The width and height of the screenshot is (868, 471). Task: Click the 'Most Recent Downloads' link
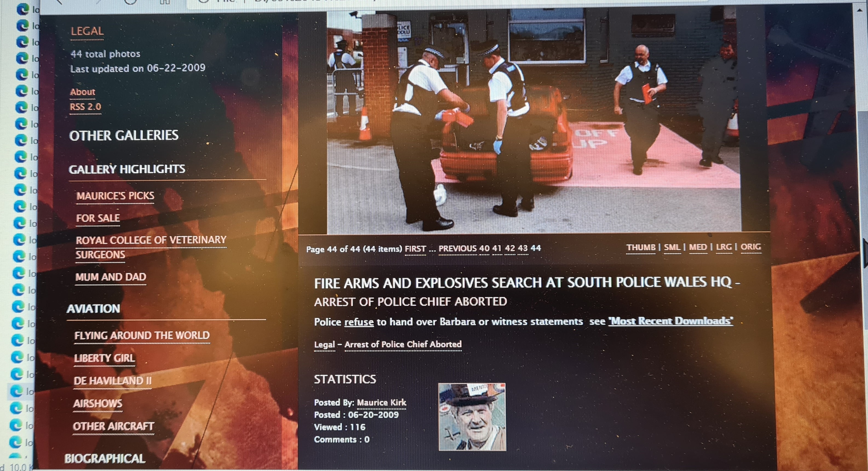[671, 321]
